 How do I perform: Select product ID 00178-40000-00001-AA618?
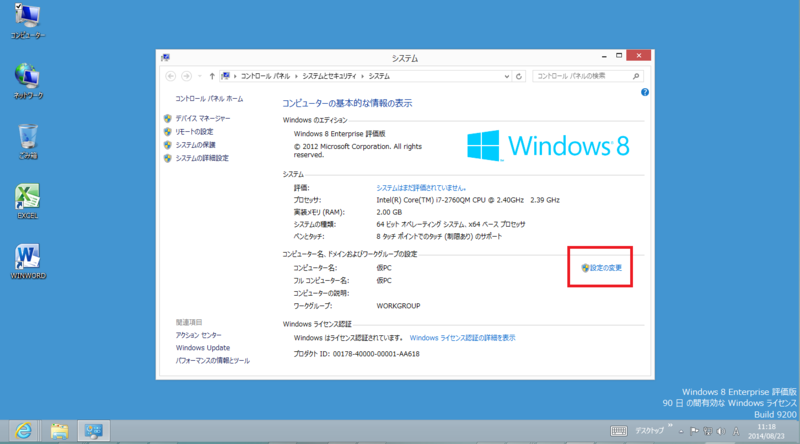point(376,354)
